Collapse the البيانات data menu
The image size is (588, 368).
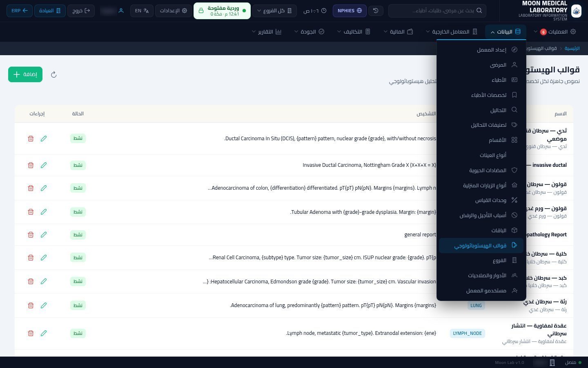(506, 32)
